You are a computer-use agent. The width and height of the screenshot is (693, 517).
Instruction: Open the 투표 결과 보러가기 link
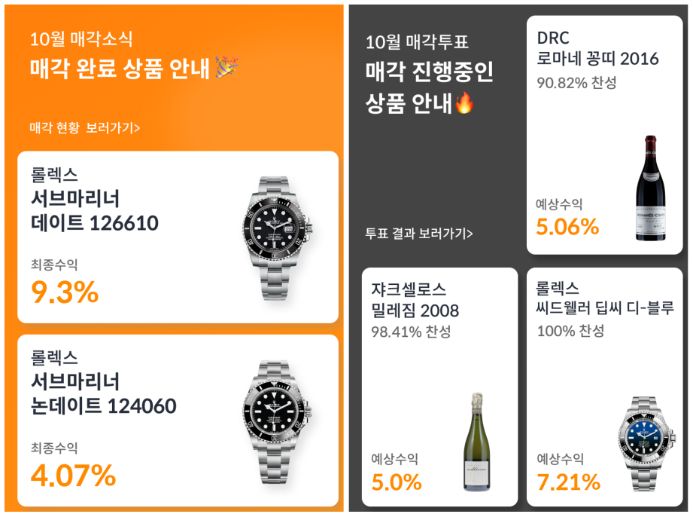pyautogui.click(x=419, y=233)
